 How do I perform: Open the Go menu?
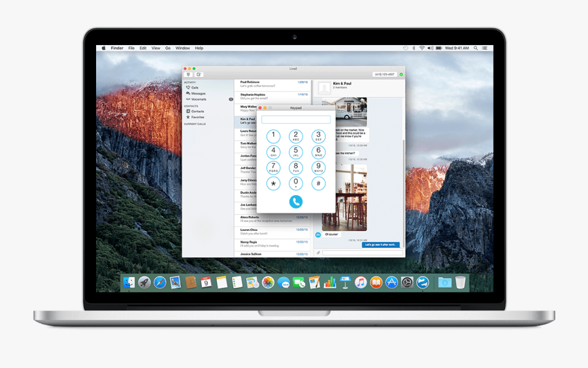click(x=168, y=48)
